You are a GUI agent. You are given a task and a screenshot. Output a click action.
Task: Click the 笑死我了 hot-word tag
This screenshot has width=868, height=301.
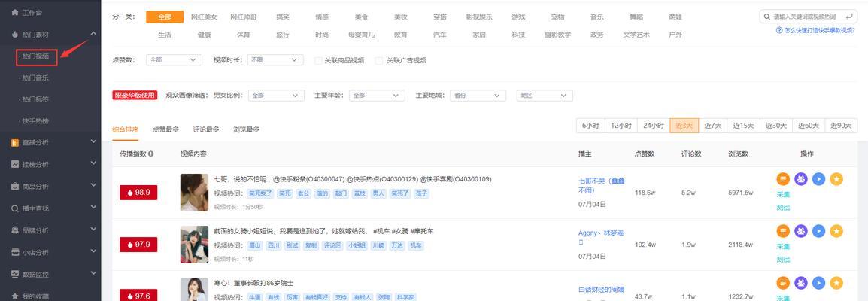(x=260, y=193)
